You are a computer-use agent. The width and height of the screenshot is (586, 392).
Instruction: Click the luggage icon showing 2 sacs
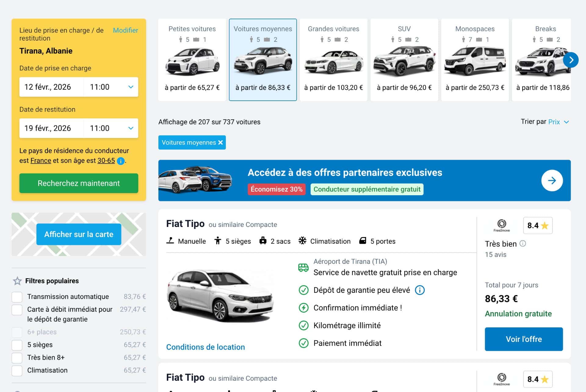263,241
